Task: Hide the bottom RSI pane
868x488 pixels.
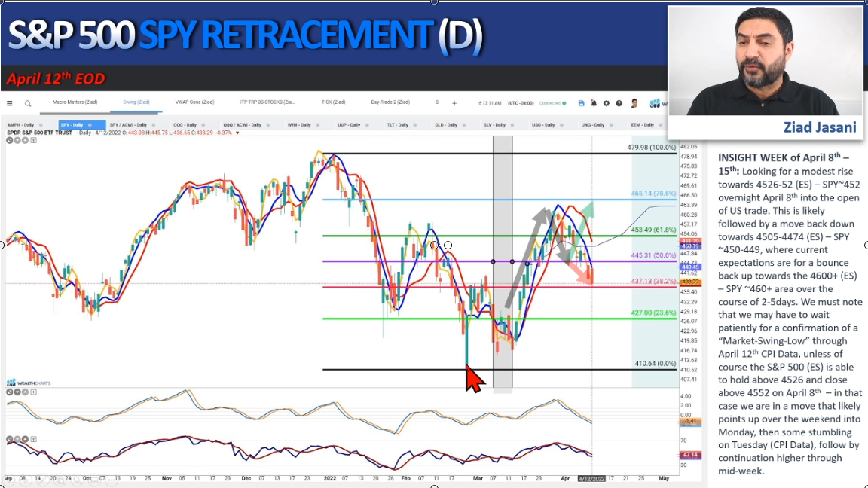Action: (x=9, y=439)
